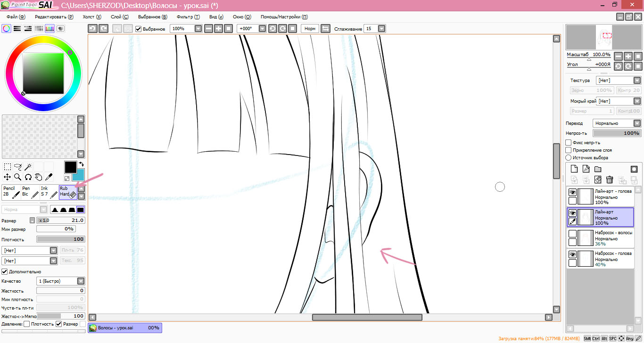Click the Норм view button
The width and height of the screenshot is (644, 343).
[x=310, y=29]
